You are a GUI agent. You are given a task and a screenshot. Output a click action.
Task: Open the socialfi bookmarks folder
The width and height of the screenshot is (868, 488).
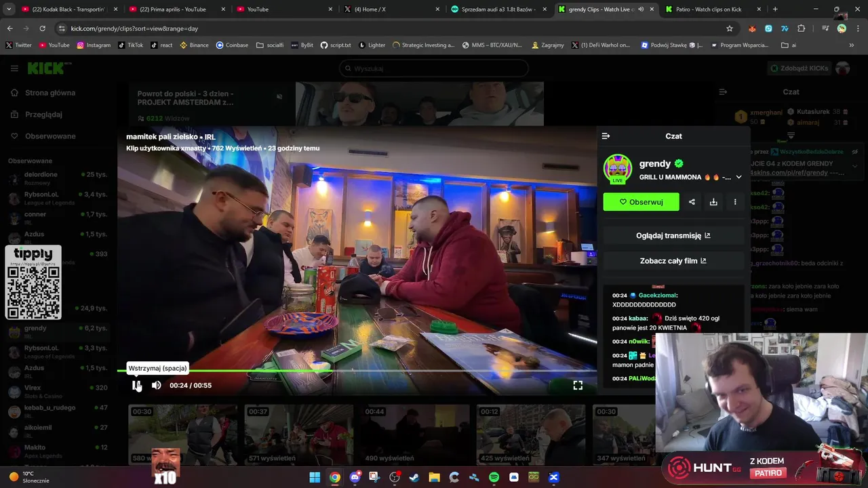[270, 45]
